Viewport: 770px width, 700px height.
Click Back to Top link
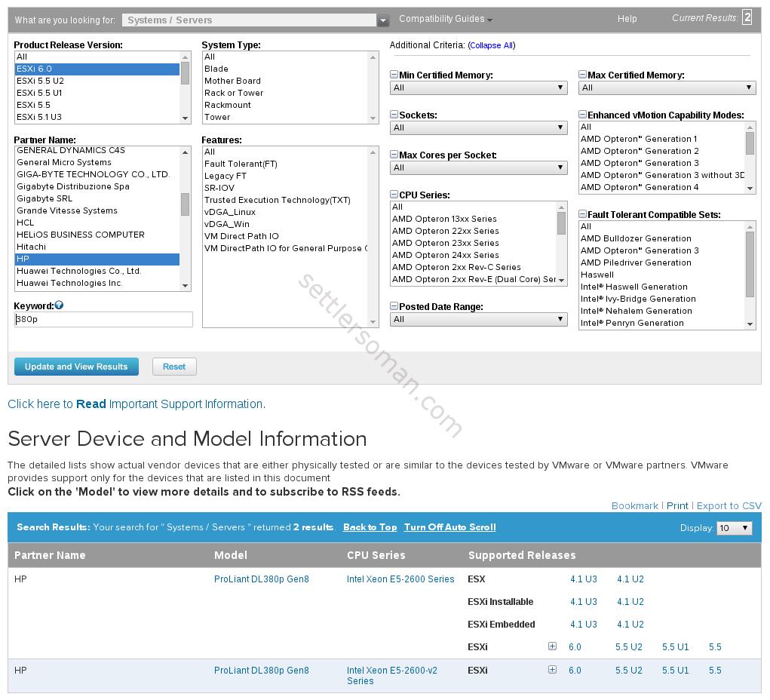(x=370, y=527)
